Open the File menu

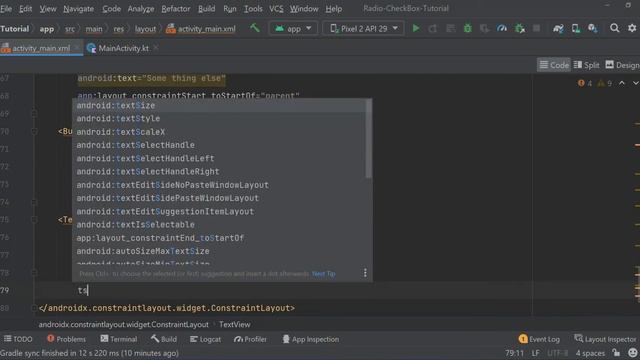click(6, 9)
